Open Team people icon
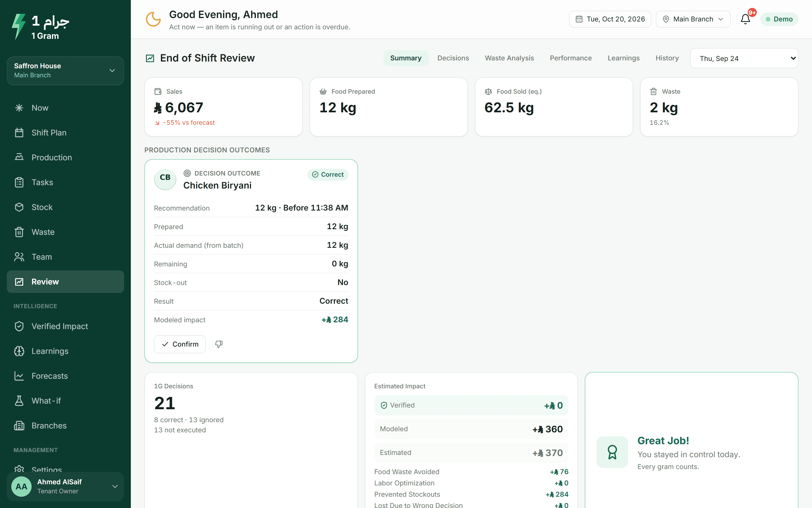Screen dimensions: 812x508 19,257
